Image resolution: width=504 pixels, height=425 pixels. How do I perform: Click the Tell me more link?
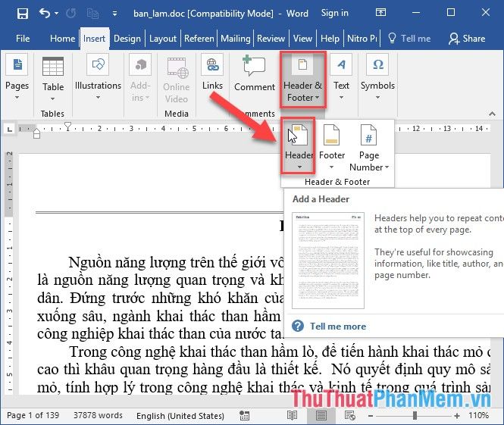click(x=337, y=327)
